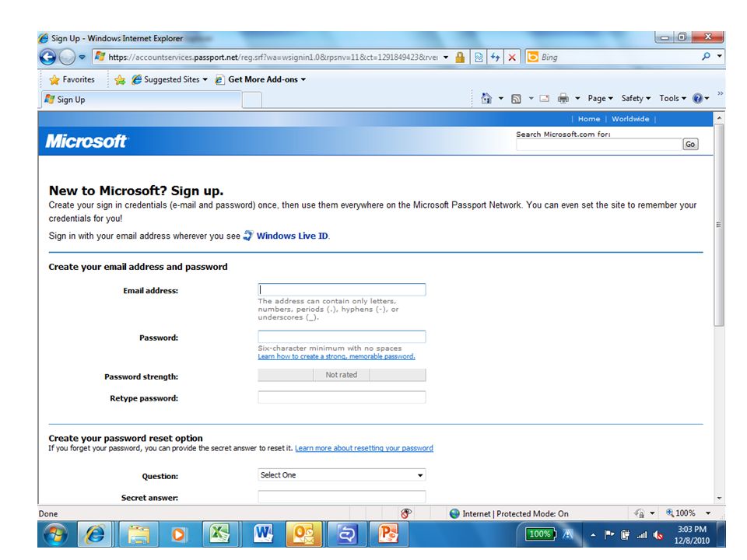Click the Refresh page icon
This screenshot has width=747, height=560.
point(496,57)
